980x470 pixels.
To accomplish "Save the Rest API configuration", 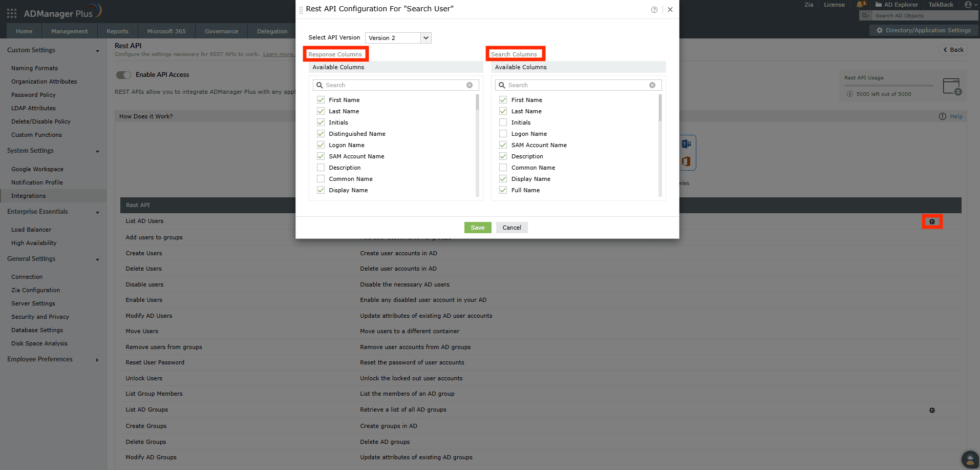I will 477,227.
